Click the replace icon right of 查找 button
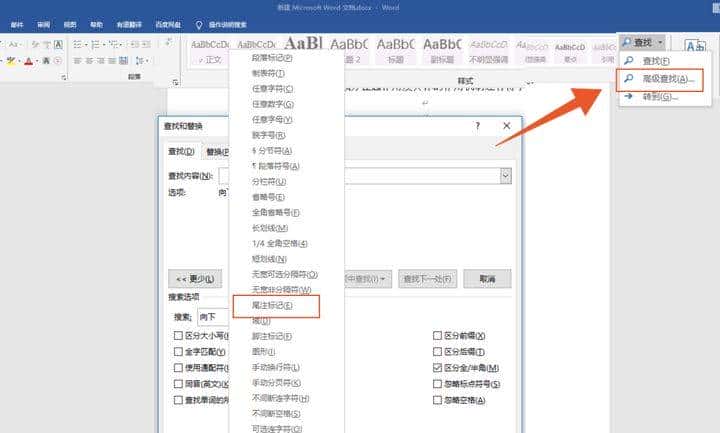This screenshot has width=720, height=433. [x=695, y=45]
